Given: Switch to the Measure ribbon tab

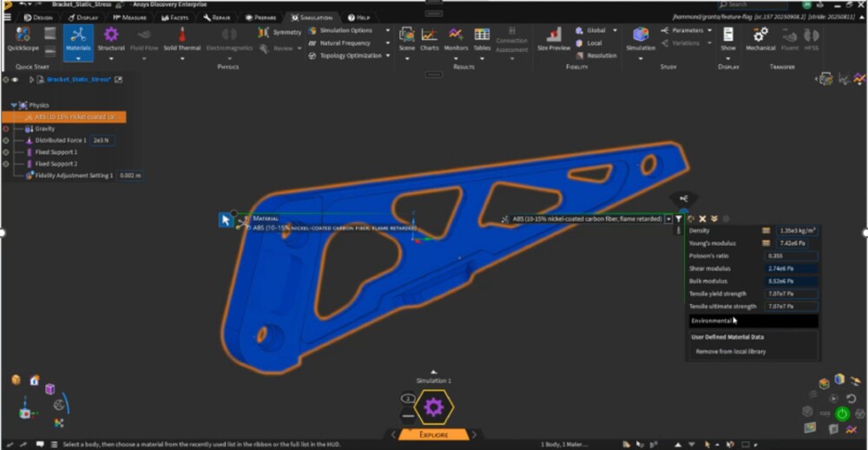Looking at the screenshot, I should tap(129, 17).
